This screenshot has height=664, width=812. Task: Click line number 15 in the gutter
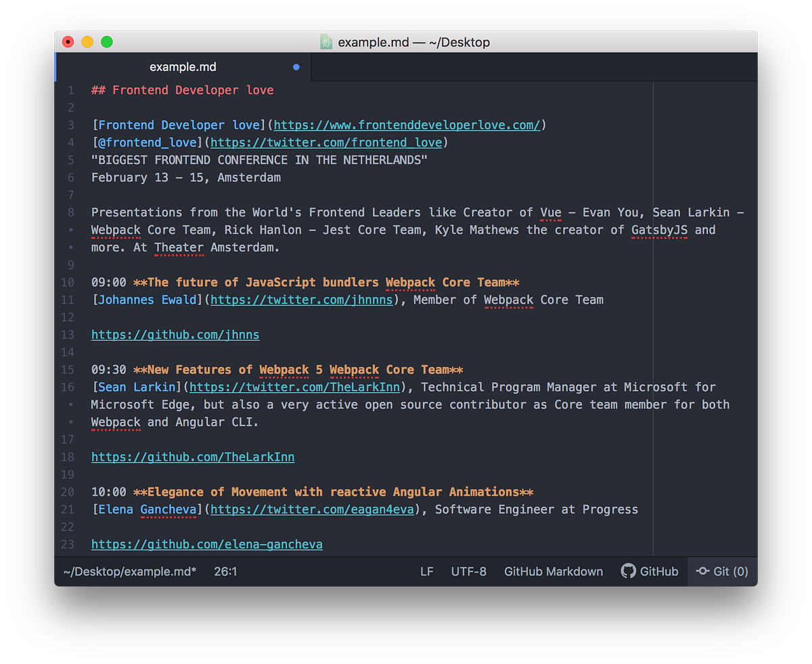tap(67, 369)
